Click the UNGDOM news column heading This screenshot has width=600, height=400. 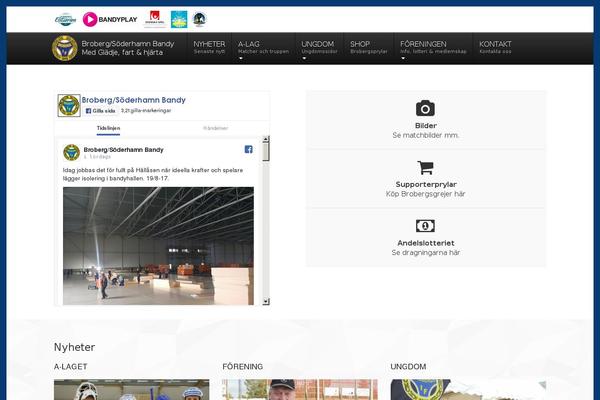pos(408,367)
